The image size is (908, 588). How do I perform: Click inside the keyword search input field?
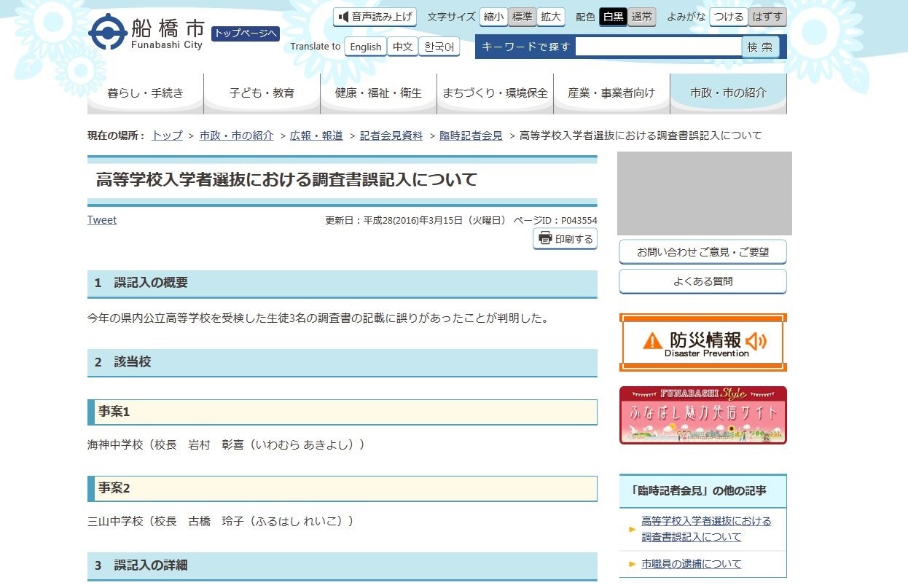[658, 46]
